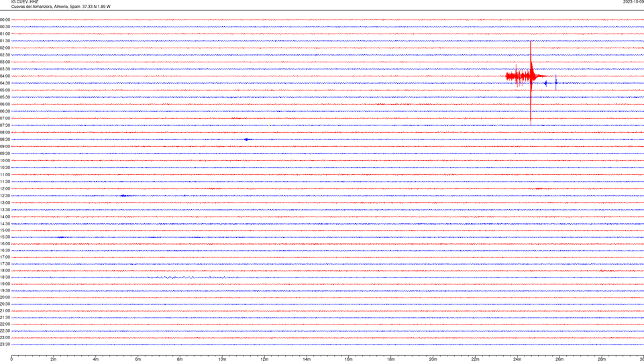
Task: Click the 6m tick on the minutes axis
Action: [138, 359]
